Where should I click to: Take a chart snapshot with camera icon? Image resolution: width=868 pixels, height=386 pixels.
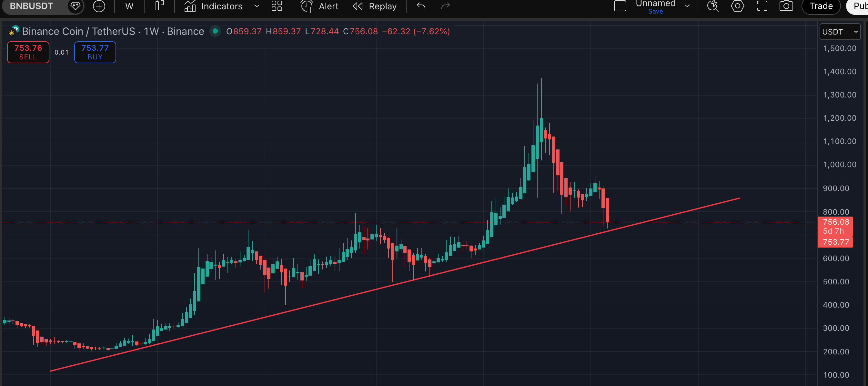click(786, 6)
